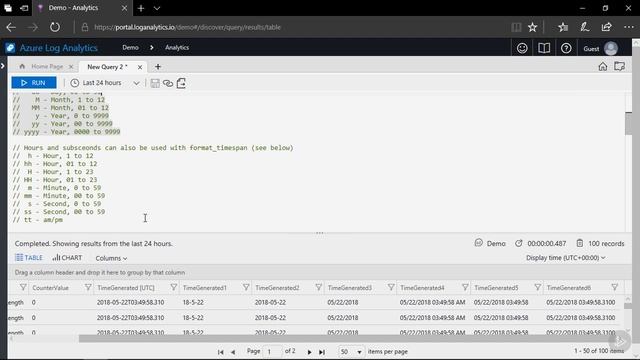The image size is (640, 360).
Task: Open the query explorer icon beside home
Action: point(619,67)
